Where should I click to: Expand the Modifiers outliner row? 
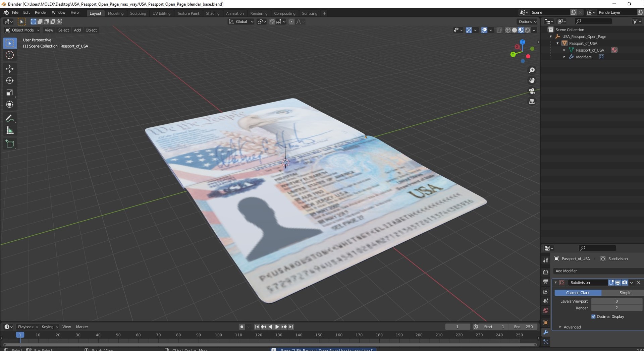tap(564, 57)
